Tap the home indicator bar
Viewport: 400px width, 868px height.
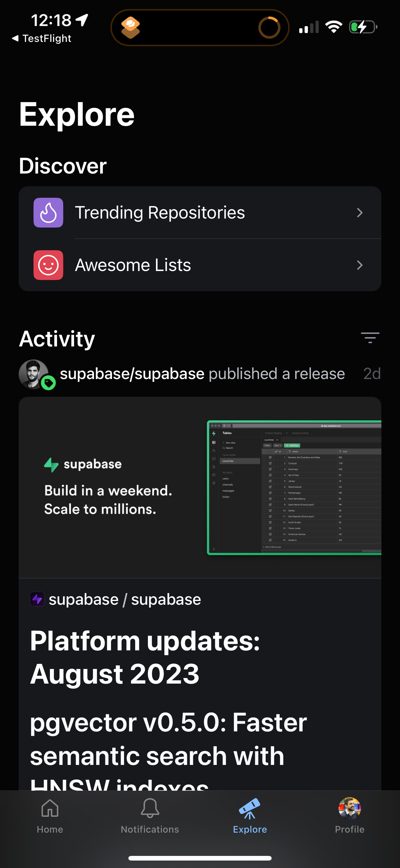pos(200,858)
